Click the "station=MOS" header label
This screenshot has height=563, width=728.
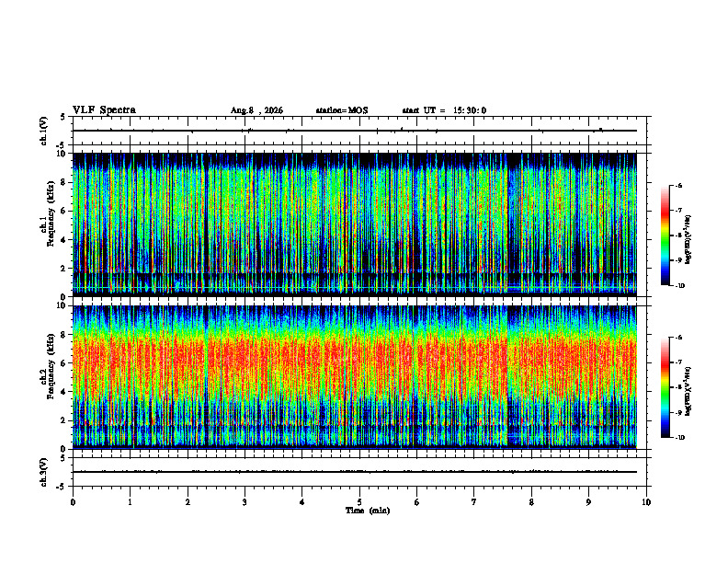(x=342, y=110)
